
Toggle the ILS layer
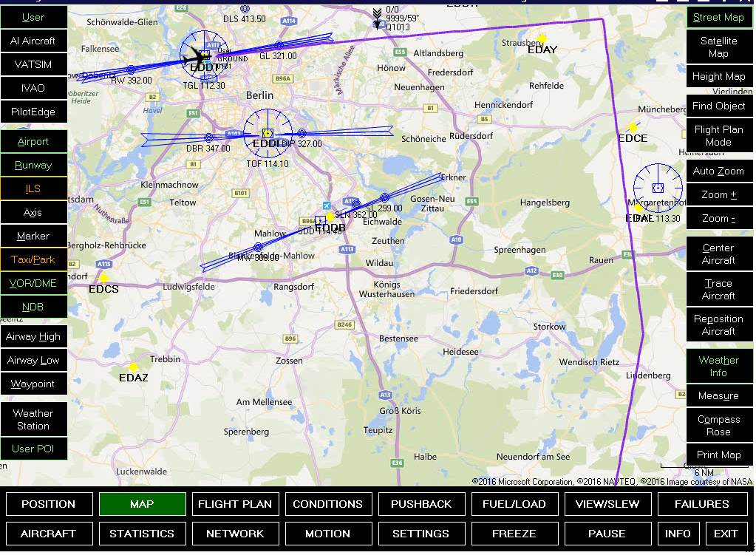click(x=33, y=189)
